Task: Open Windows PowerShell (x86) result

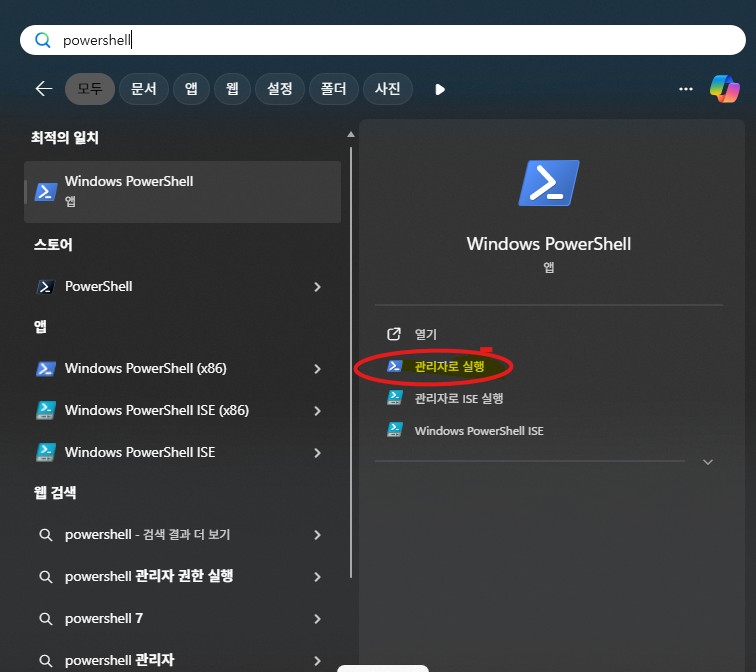Action: click(x=182, y=369)
